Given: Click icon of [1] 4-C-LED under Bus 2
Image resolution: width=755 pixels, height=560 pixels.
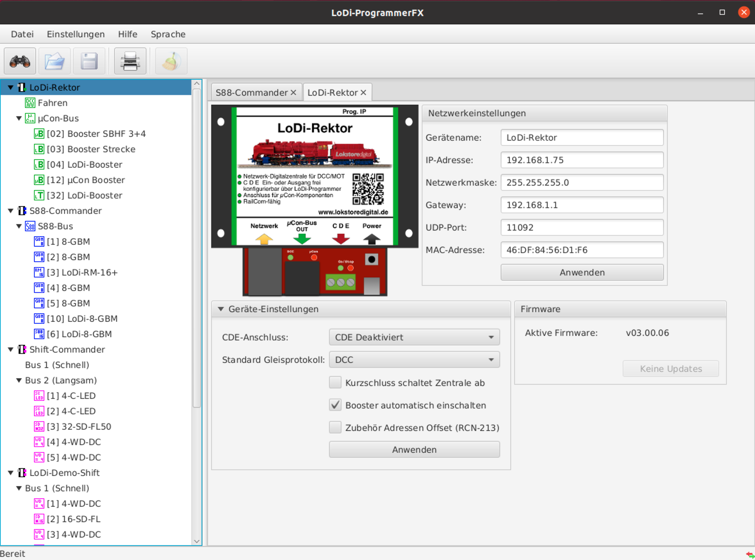Looking at the screenshot, I should click(x=39, y=396).
